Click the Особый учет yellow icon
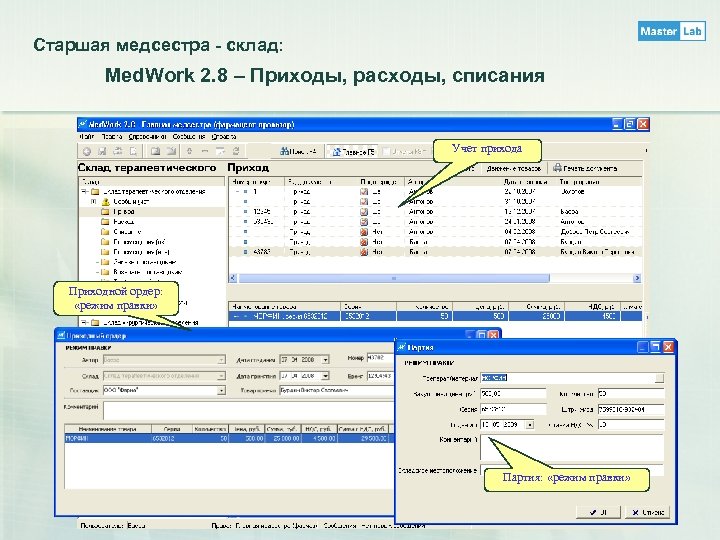720x540 pixels. pos(105,202)
